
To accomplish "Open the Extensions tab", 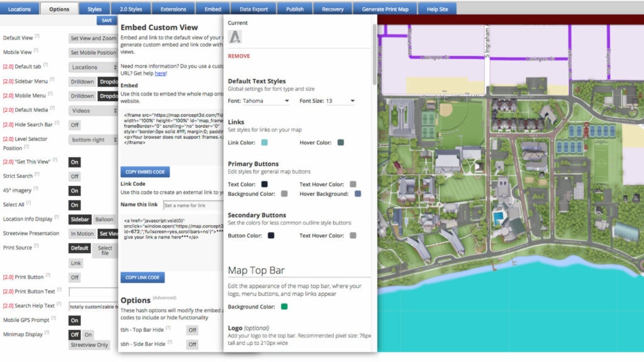I will tap(173, 8).
